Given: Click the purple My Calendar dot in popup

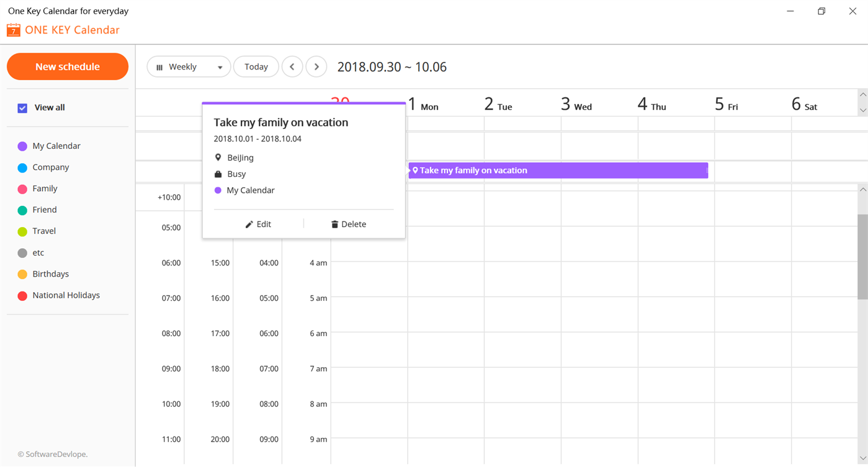Looking at the screenshot, I should tap(218, 190).
